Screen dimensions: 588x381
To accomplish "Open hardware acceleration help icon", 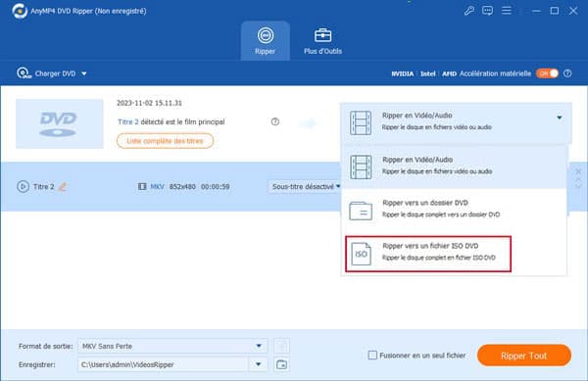I will tap(567, 73).
